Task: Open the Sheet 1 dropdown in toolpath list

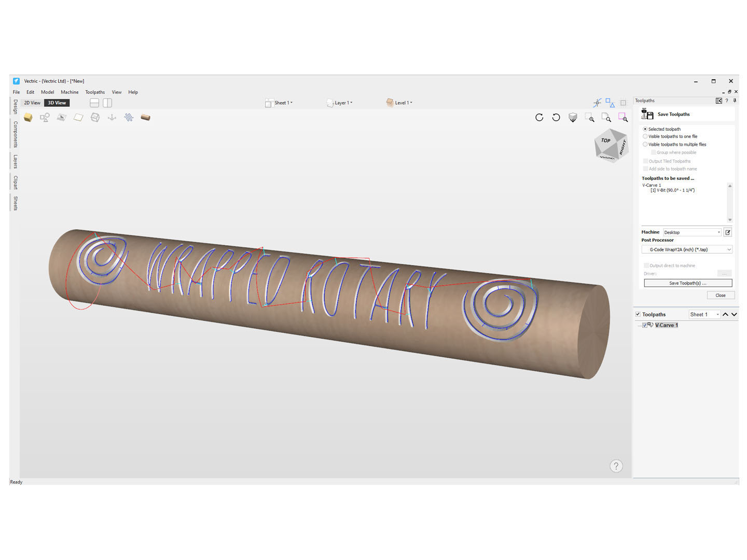Action: click(x=704, y=314)
